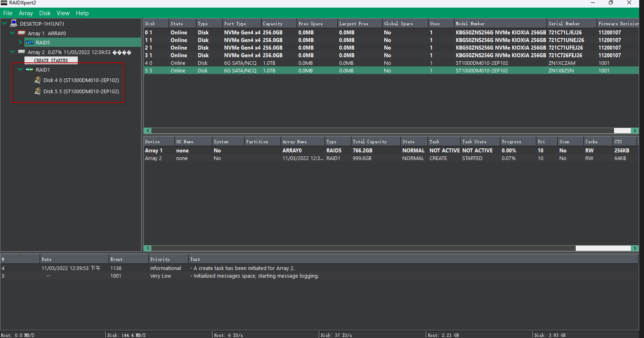Sort disk list by Global Spare column
Image resolution: width=644 pixels, height=338 pixels.
point(405,24)
